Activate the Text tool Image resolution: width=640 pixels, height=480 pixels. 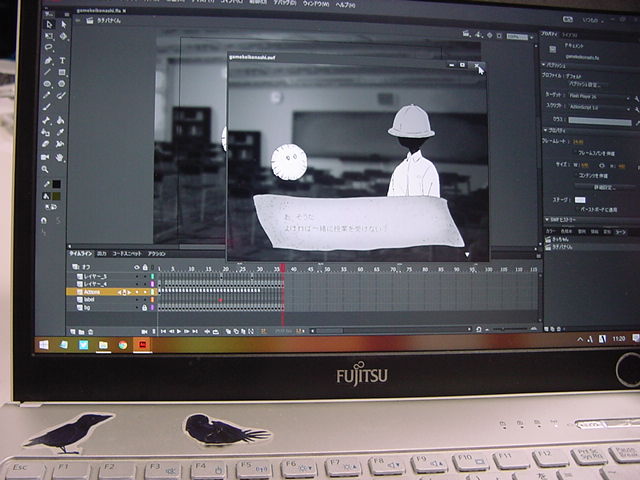[62, 60]
